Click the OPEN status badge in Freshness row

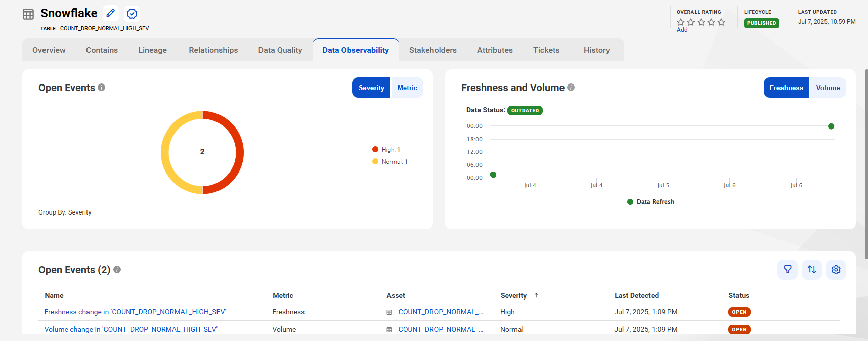click(739, 312)
